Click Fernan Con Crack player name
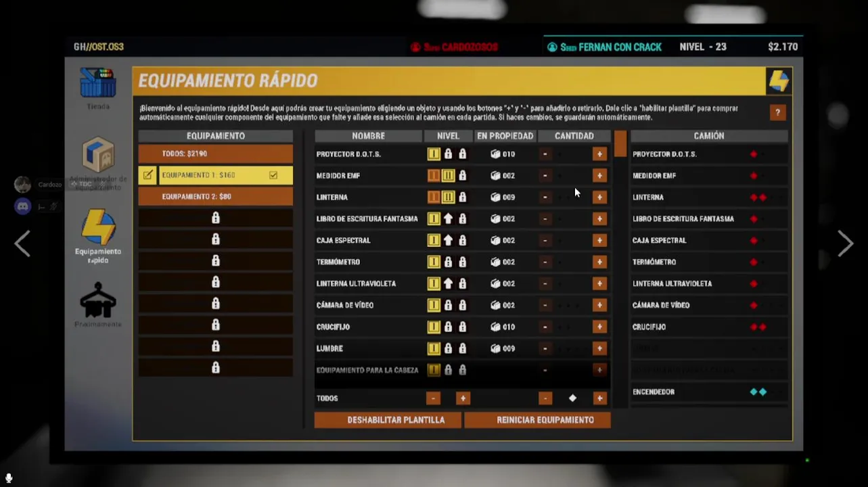The image size is (868, 487). [x=611, y=47]
